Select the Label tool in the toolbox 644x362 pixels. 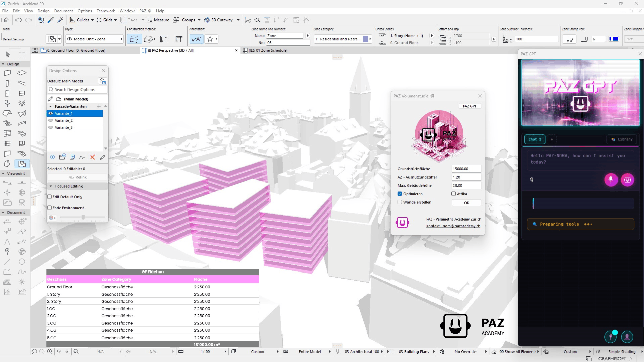(x=22, y=242)
